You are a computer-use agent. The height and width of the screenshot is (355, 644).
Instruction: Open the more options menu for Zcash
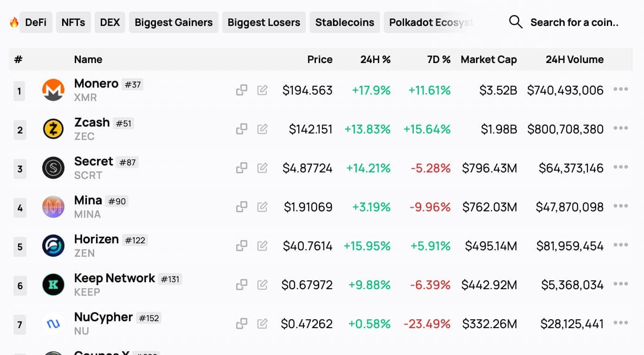620,128
